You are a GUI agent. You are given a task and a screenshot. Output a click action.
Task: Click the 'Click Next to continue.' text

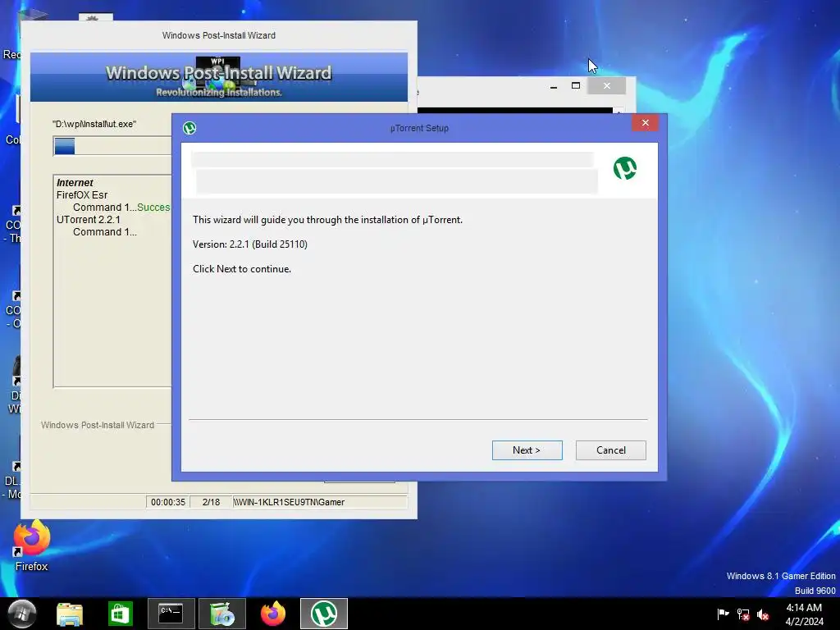click(x=242, y=269)
